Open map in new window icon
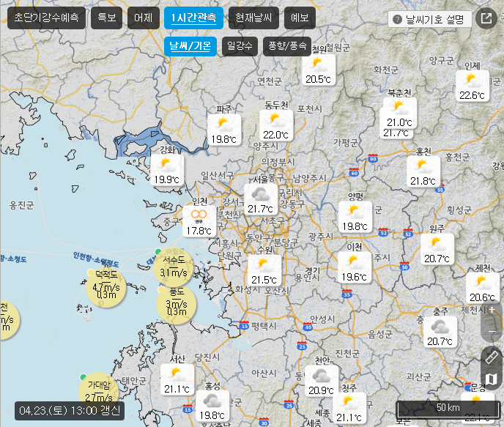Screen dimensions: 504x427 tap(486, 18)
